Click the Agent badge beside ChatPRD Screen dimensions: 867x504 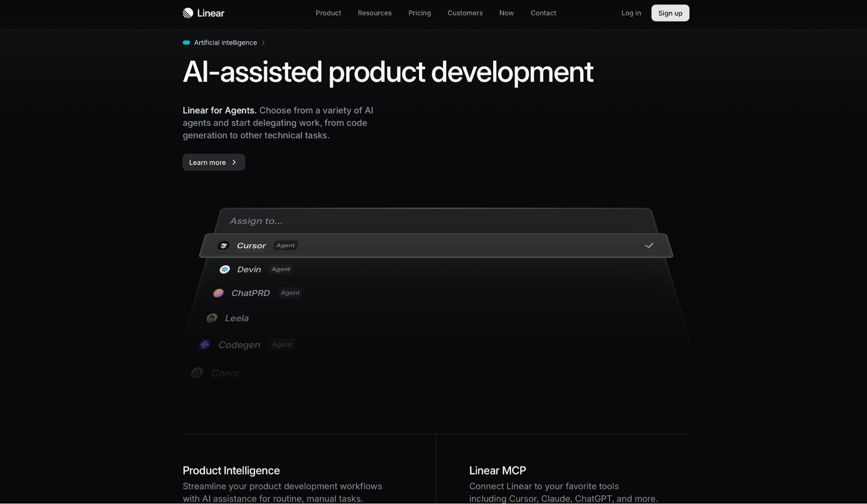coord(290,293)
